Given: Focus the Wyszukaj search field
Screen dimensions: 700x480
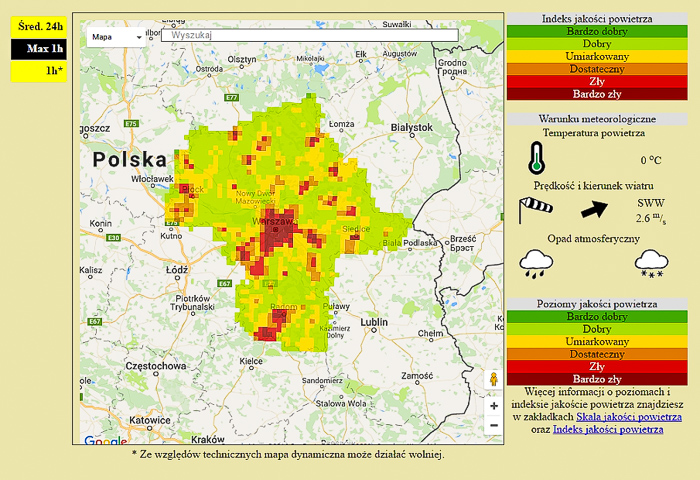Looking at the screenshot, I should 309,35.
